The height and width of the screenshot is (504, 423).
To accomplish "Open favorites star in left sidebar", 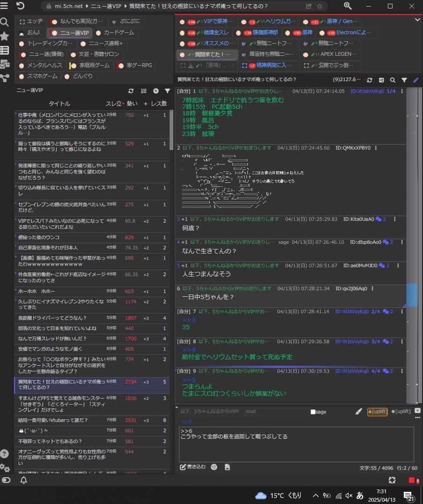I will 5,36.
